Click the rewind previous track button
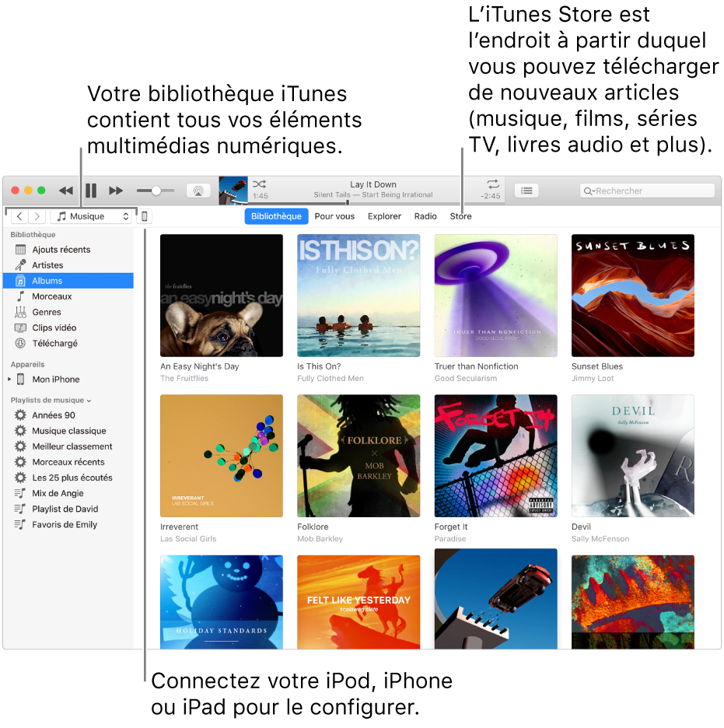This screenshot has width=724, height=728. tap(66, 191)
